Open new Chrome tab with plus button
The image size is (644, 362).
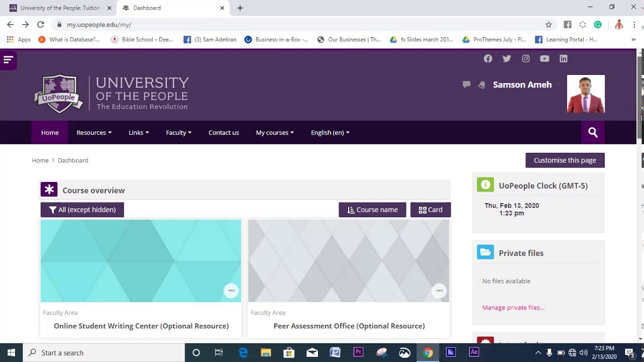tap(240, 8)
